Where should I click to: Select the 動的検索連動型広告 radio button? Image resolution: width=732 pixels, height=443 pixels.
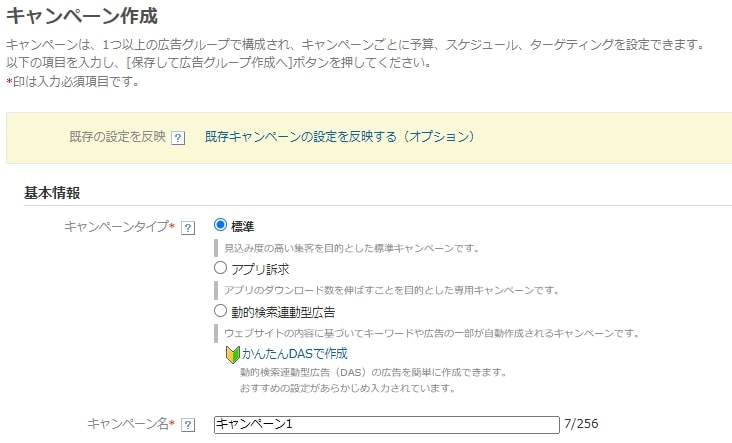[220, 310]
